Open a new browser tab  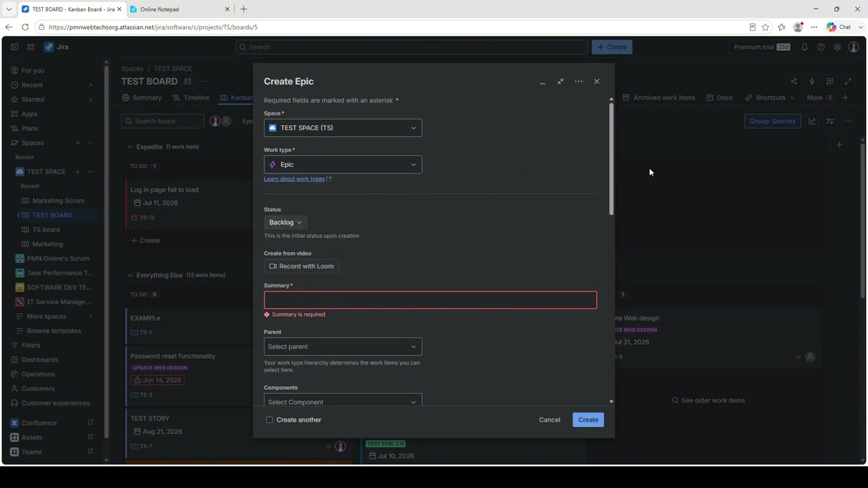tap(243, 9)
